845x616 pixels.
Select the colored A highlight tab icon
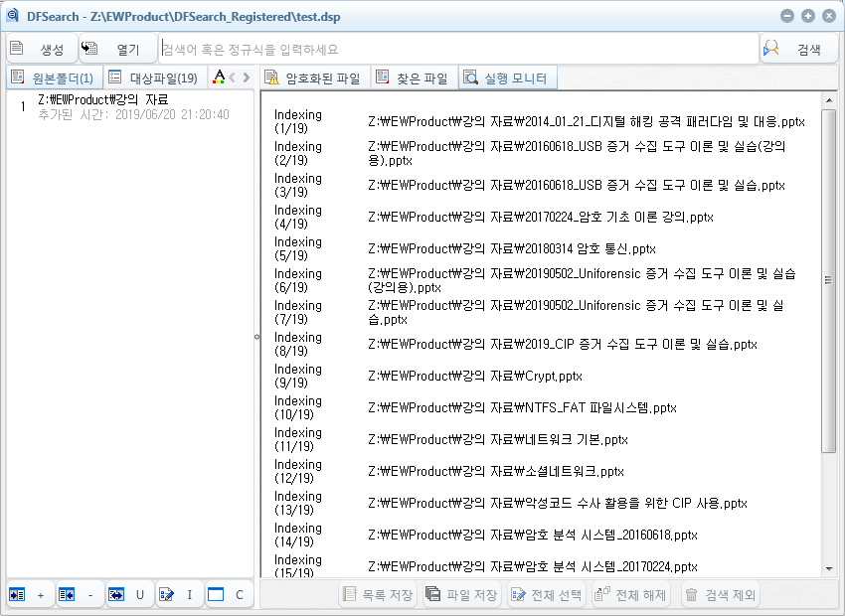[x=219, y=77]
